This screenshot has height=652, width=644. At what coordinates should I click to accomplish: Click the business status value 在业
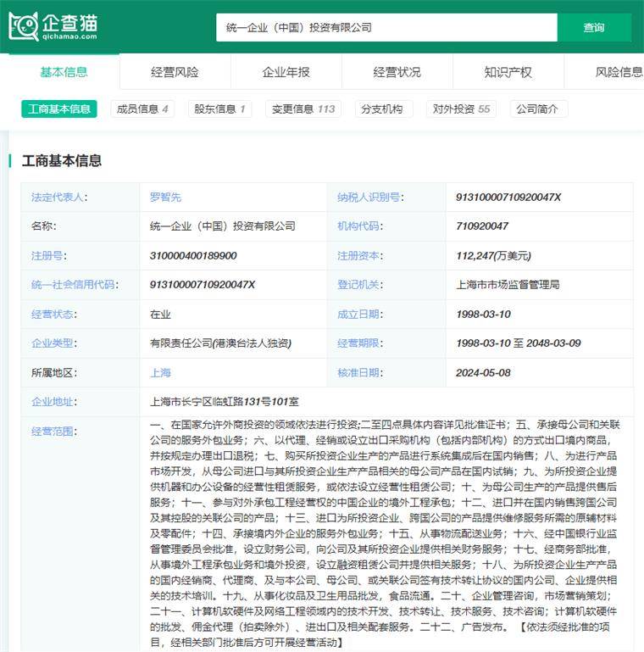pyautogui.click(x=160, y=315)
